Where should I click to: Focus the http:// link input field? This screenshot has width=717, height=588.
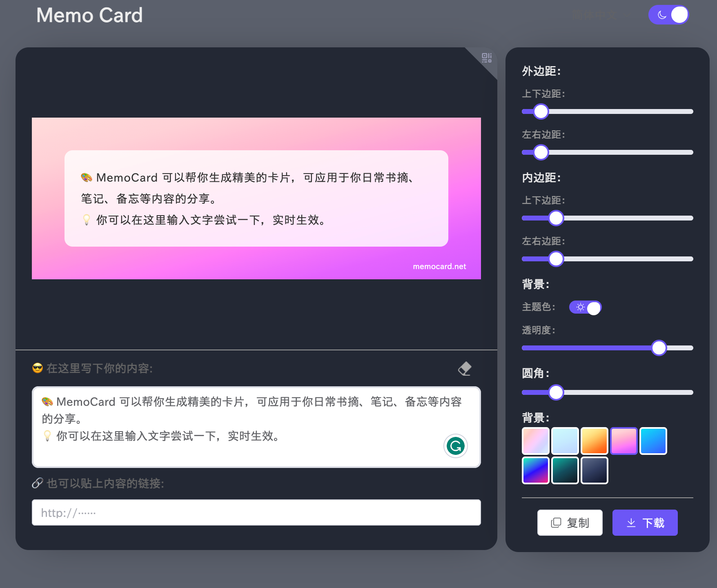tap(256, 512)
